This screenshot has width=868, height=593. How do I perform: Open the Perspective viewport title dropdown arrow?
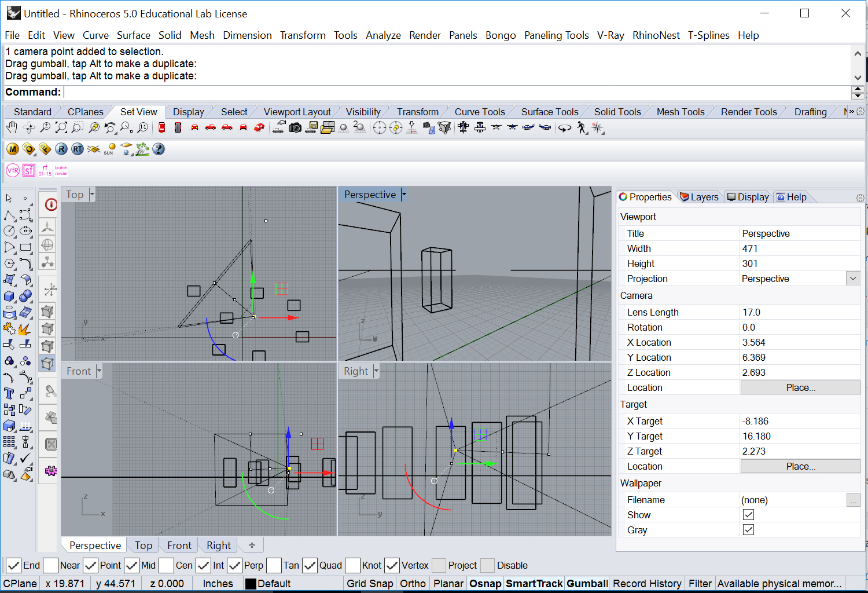(404, 195)
